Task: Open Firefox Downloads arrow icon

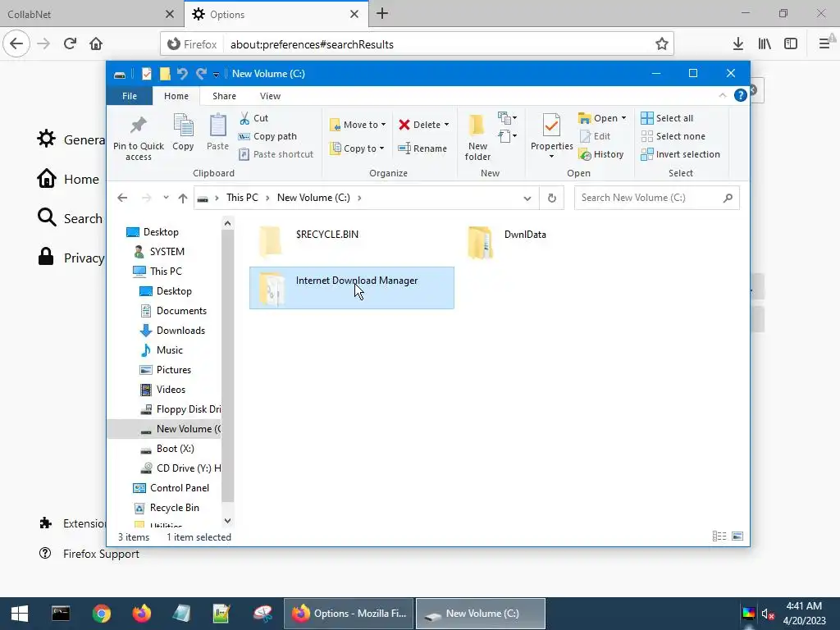Action: [738, 44]
